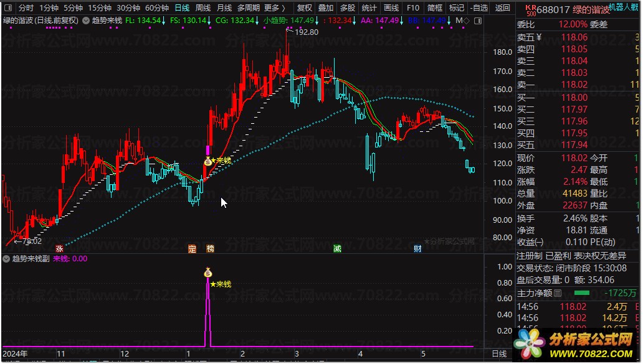
Task: Open F10 company info
Action: tap(413, 8)
